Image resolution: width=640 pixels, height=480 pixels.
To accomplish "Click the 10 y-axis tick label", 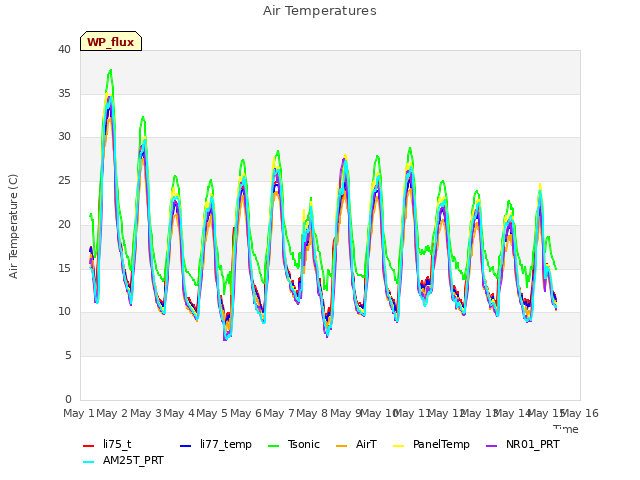I will click(64, 312).
